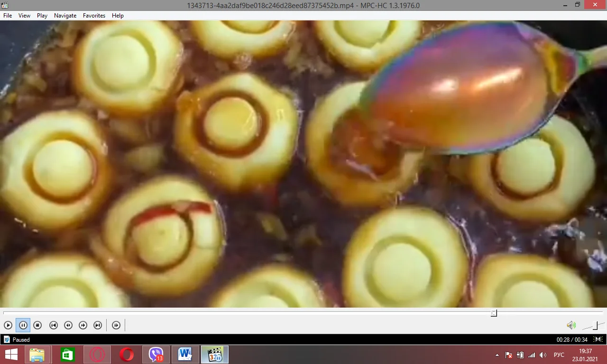Image resolution: width=607 pixels, height=364 pixels.
Task: Click the paused video frame
Action: click(x=303, y=164)
